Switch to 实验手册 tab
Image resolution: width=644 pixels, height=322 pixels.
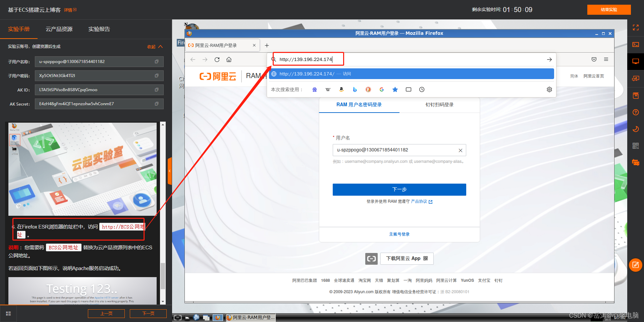click(19, 29)
